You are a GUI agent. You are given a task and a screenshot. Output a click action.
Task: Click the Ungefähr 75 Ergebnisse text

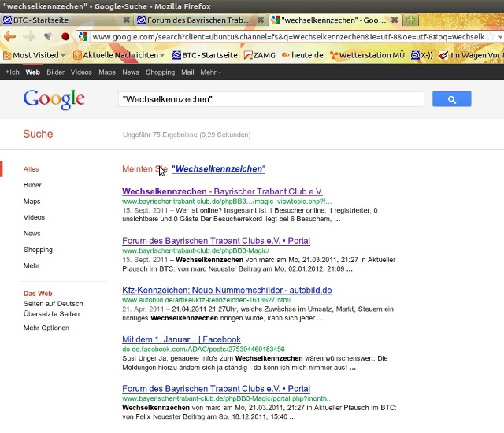[187, 135]
